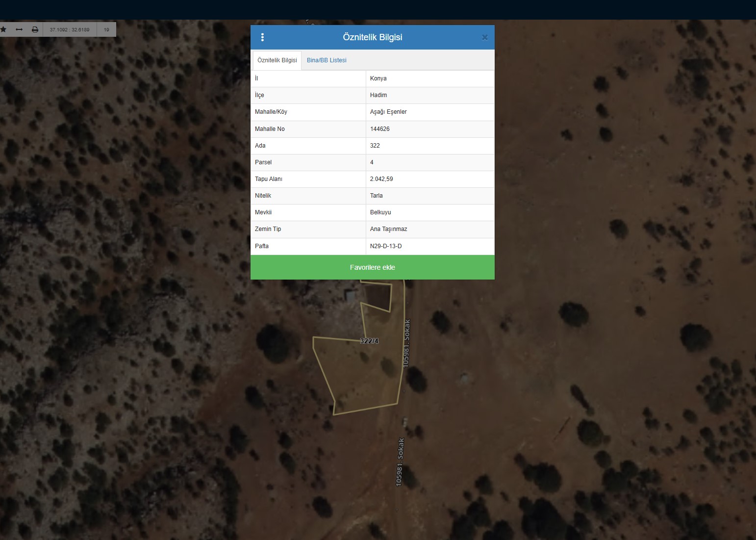Screen dimensions: 756x540
Task: Click the Konya value in the İl row
Action: click(x=378, y=78)
